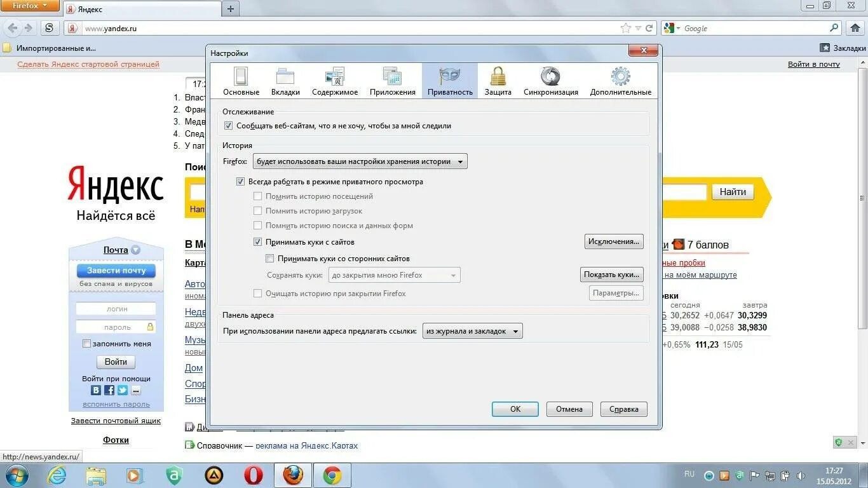Image resolution: width=868 pixels, height=488 pixels.
Task: Switch to the Синхронизация settings tab
Action: [x=551, y=81]
